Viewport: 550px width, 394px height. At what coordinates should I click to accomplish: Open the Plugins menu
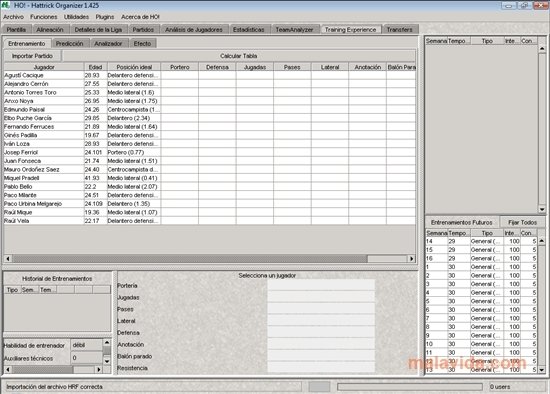click(x=105, y=17)
